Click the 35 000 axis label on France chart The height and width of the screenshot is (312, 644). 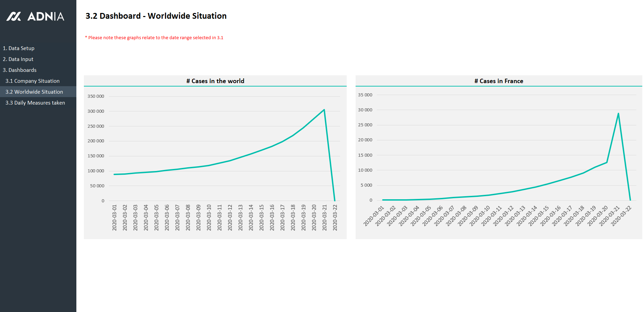pos(365,95)
